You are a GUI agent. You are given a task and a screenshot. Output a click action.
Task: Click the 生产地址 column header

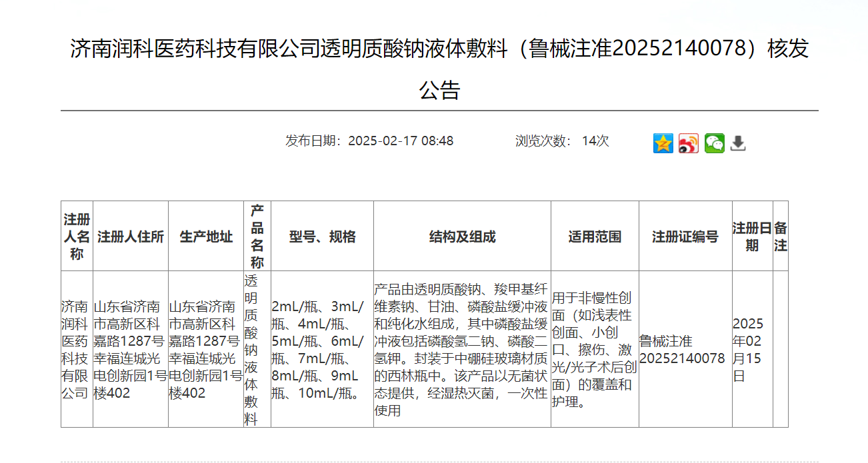point(206,237)
